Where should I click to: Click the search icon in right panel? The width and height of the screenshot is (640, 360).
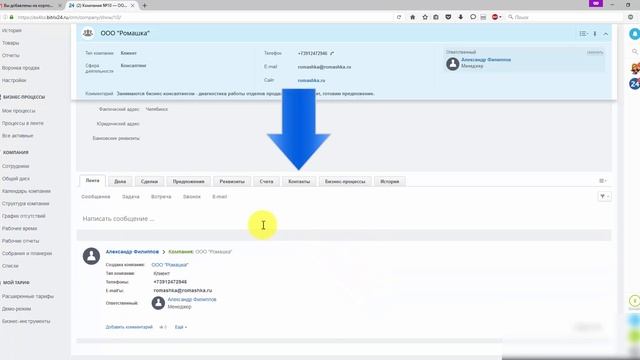[x=635, y=51]
